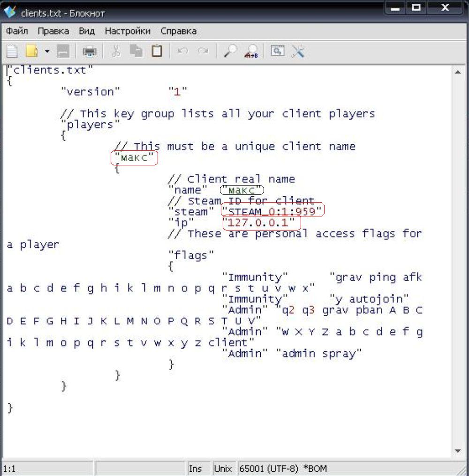Click the New document toolbar icon
Image resolution: width=469 pixels, height=476 pixels.
(x=12, y=51)
